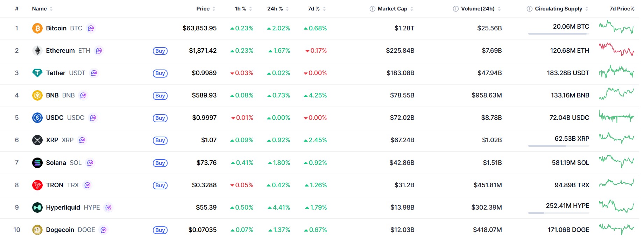The height and width of the screenshot is (240, 644).
Task: Click the 7d Price% column header
Action: tap(622, 9)
